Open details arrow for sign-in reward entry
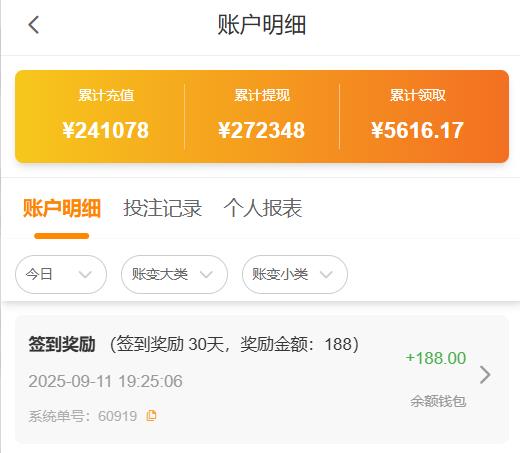The image size is (520, 453). pyautogui.click(x=485, y=375)
